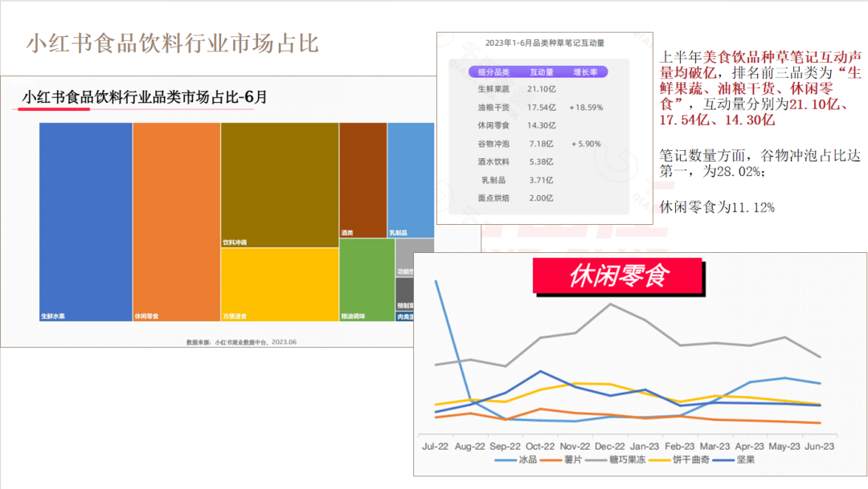Click the Jun-23 x-axis label
The image size is (868, 489).
(819, 445)
